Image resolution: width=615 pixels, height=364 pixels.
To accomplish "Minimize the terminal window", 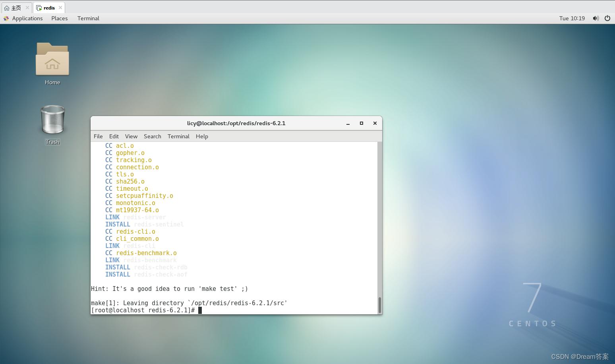I will click(x=348, y=124).
